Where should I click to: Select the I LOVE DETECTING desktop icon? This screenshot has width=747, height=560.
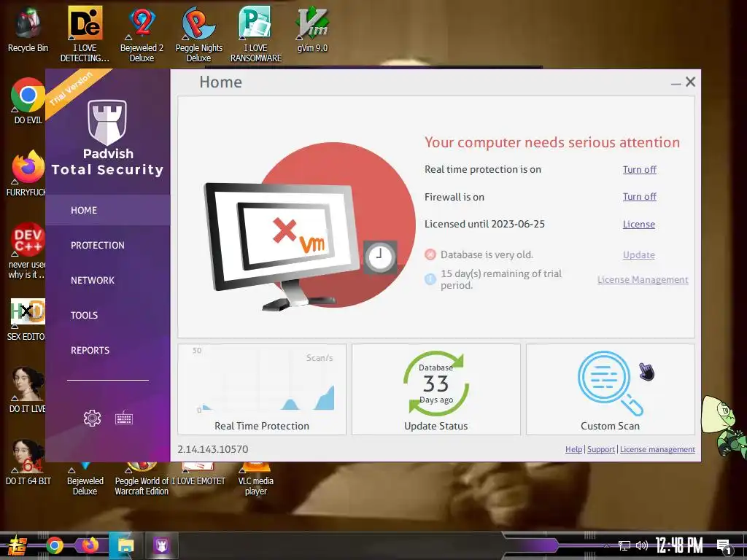click(x=85, y=34)
